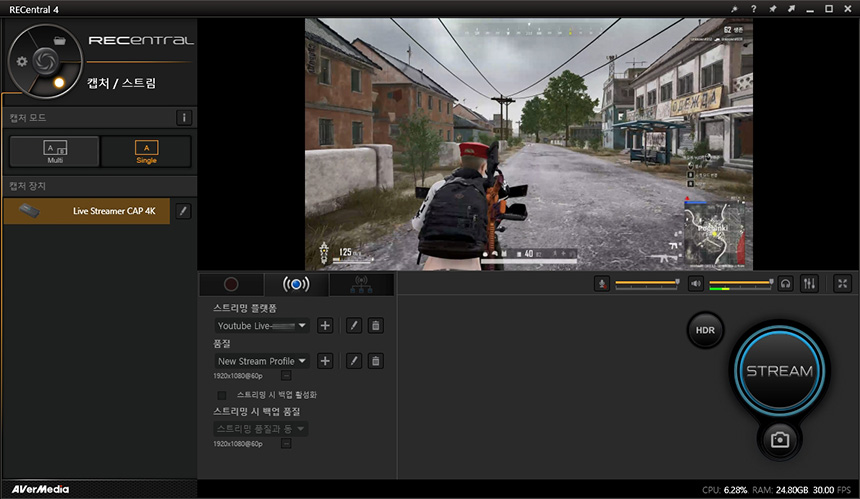This screenshot has height=499, width=860.
Task: Open help question mark in title bar
Action: tap(754, 9)
